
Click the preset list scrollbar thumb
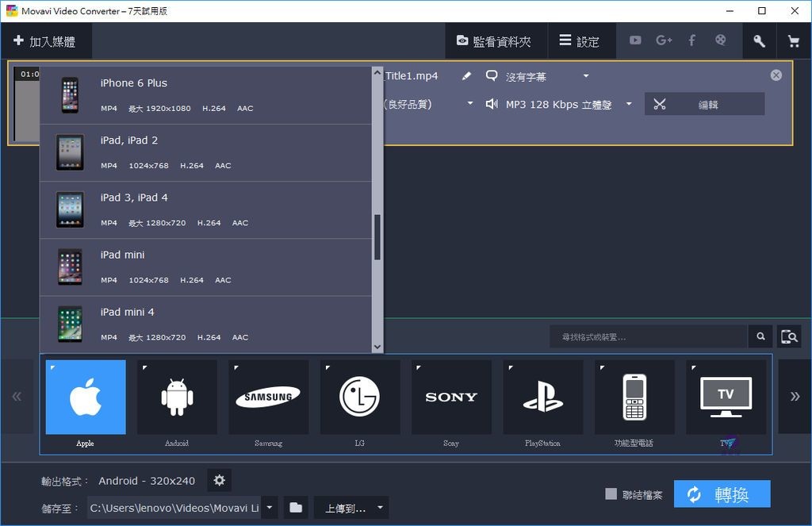377,237
